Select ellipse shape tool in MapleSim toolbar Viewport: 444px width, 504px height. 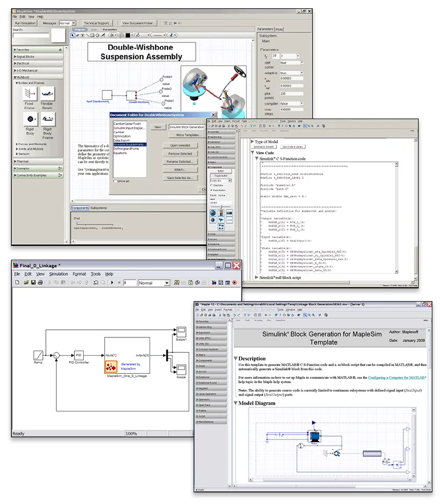pos(98,35)
